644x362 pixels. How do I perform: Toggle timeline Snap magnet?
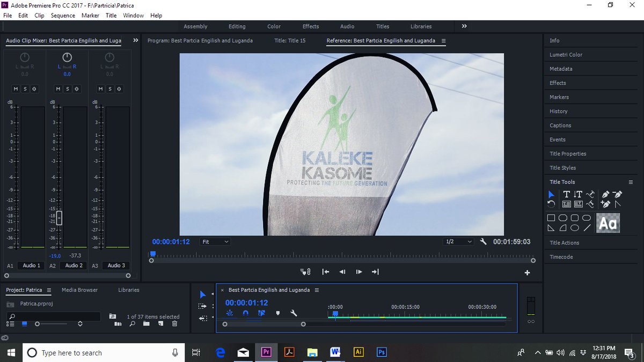245,313
